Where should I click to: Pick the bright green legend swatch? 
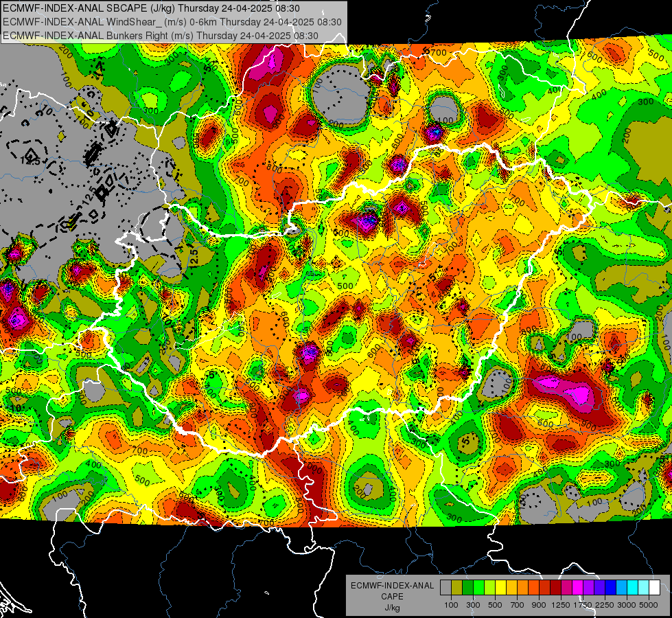(x=478, y=588)
